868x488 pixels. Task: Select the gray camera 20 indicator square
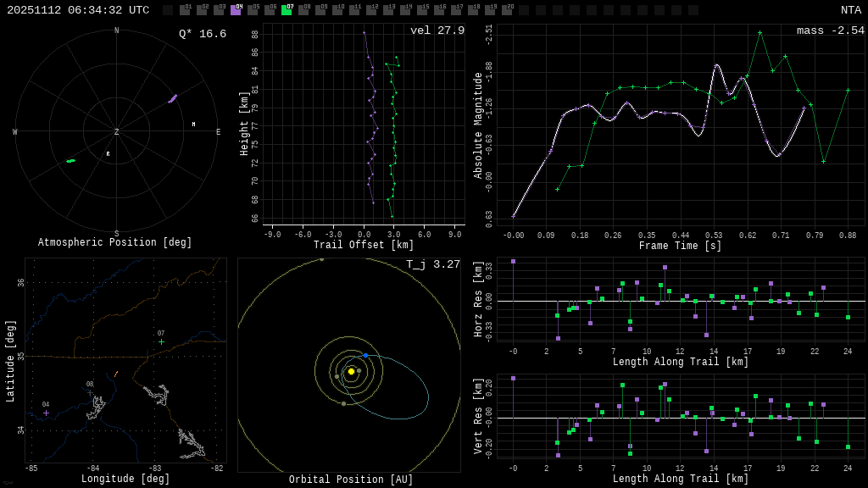pyautogui.click(x=507, y=10)
